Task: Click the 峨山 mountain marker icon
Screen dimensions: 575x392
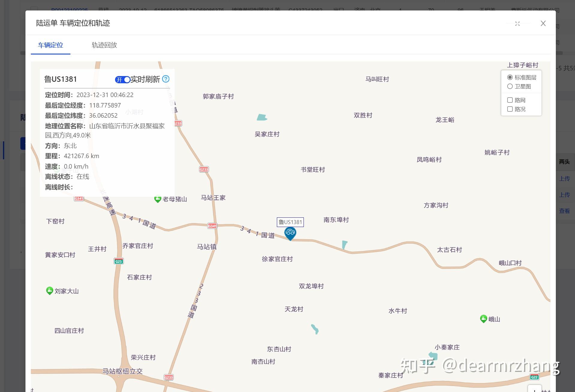Action: point(483,319)
